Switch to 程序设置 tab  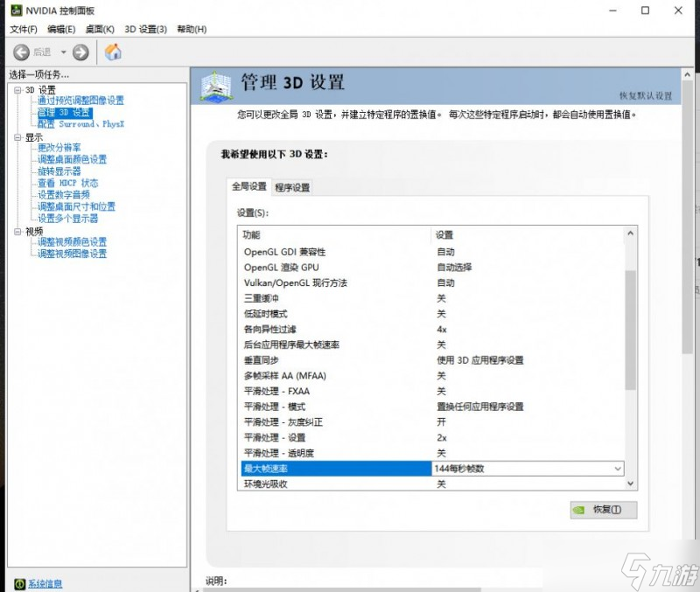(x=292, y=187)
